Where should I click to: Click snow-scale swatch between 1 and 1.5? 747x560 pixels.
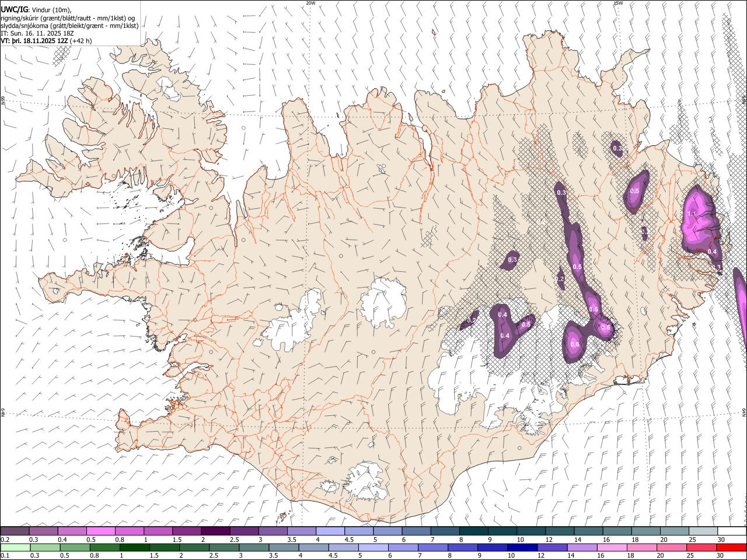click(x=158, y=531)
